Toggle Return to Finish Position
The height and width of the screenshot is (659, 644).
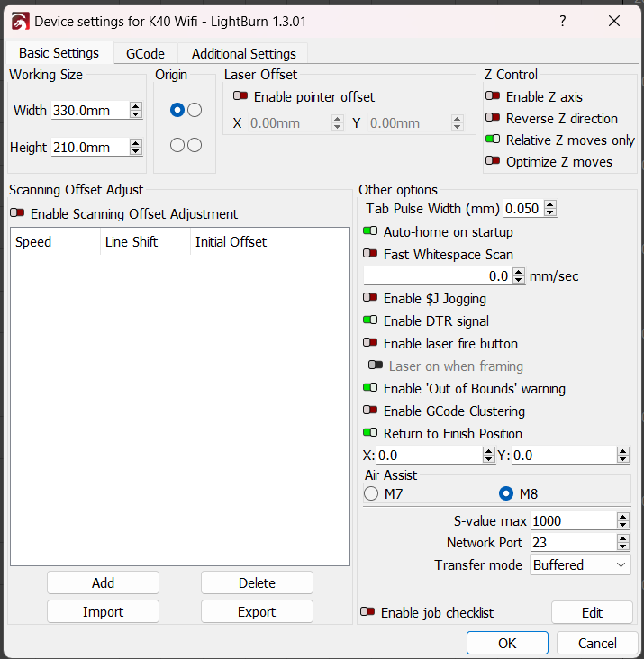[x=370, y=433]
